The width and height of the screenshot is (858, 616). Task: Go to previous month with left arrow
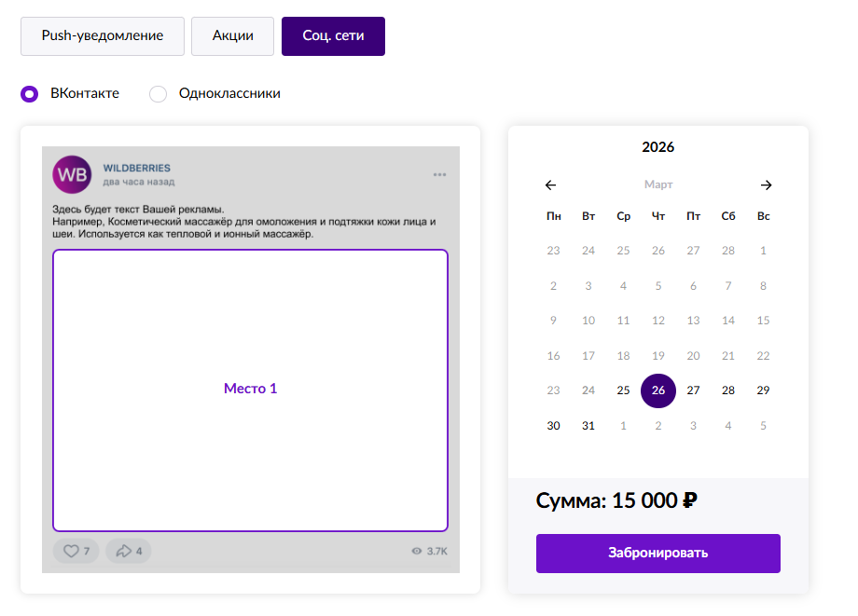click(551, 185)
